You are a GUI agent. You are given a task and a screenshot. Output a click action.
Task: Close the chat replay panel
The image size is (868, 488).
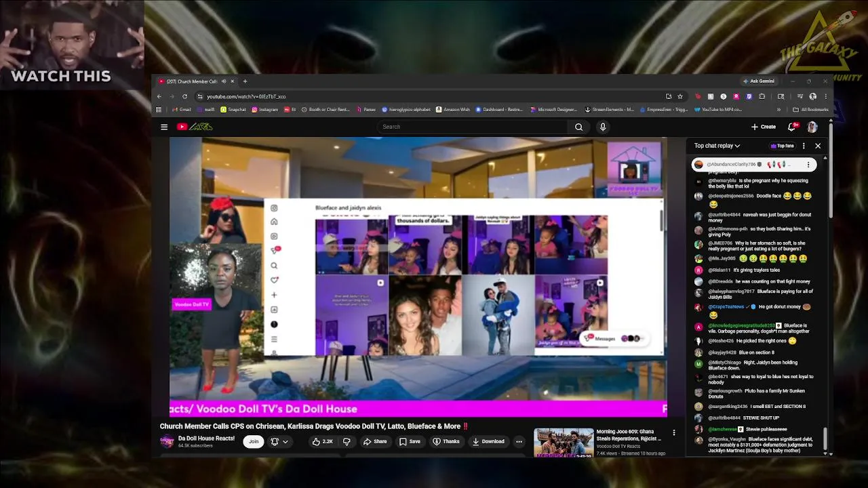click(x=818, y=146)
